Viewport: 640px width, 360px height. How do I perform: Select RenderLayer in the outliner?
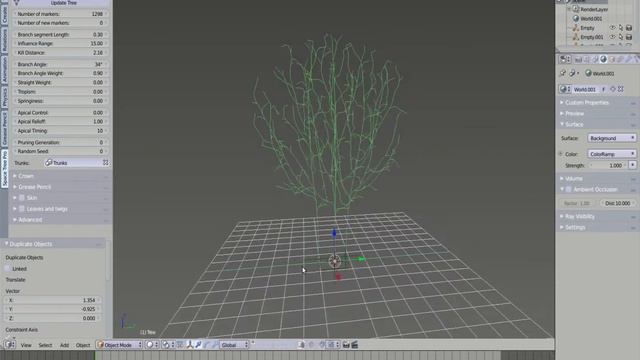tap(594, 9)
